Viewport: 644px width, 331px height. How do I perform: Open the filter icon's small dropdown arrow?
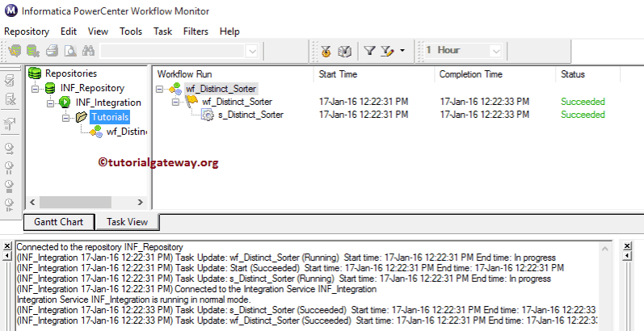click(x=402, y=50)
